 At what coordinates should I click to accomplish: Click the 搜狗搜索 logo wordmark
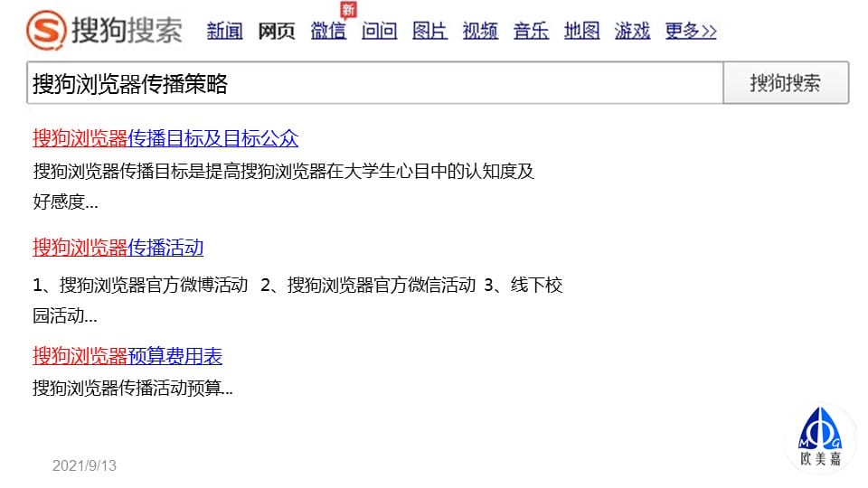click(x=127, y=30)
